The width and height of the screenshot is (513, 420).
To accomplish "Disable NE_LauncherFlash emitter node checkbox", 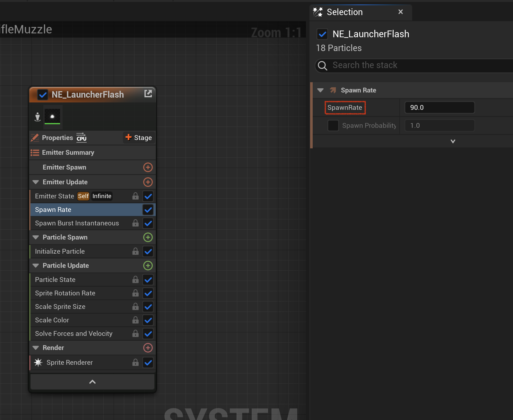I will pyautogui.click(x=43, y=94).
